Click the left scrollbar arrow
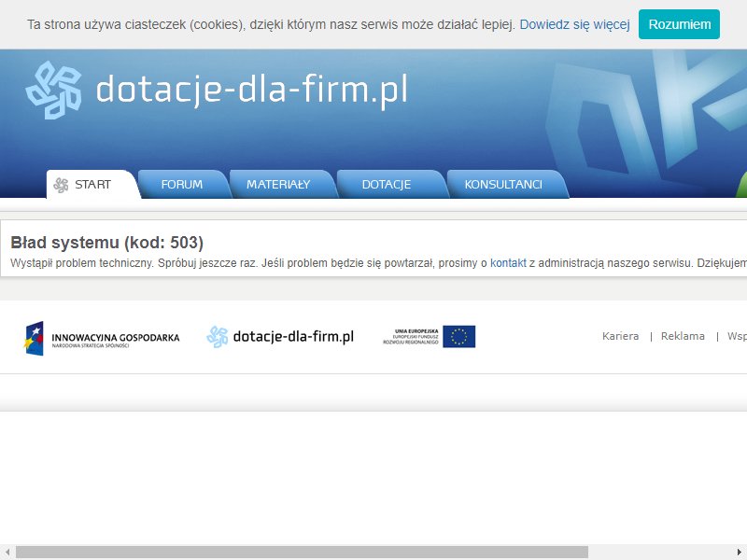Image resolution: width=747 pixels, height=560 pixels. point(7,553)
